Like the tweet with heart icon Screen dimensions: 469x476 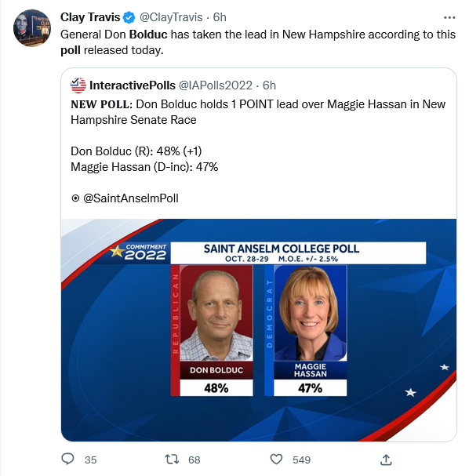276,459
